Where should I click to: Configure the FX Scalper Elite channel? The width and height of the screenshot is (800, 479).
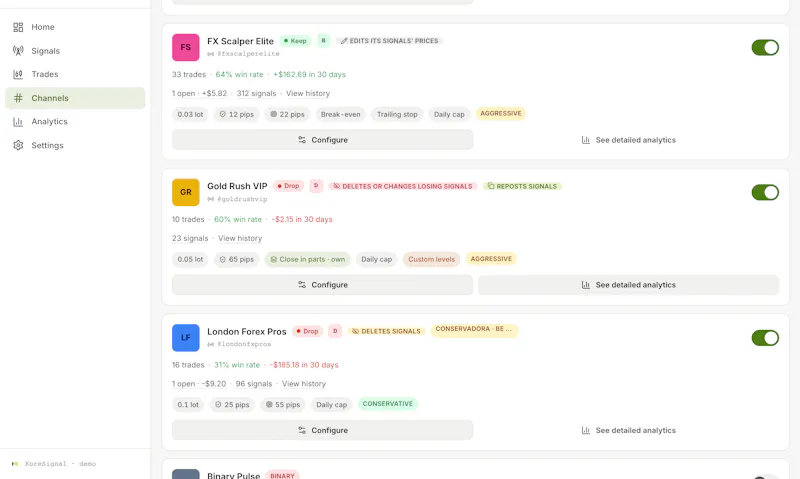pyautogui.click(x=322, y=140)
